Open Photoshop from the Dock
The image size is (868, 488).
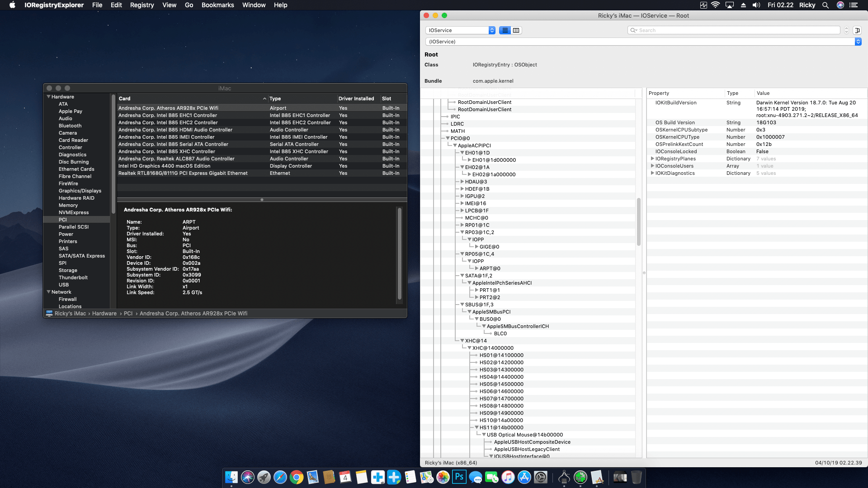pos(459,477)
